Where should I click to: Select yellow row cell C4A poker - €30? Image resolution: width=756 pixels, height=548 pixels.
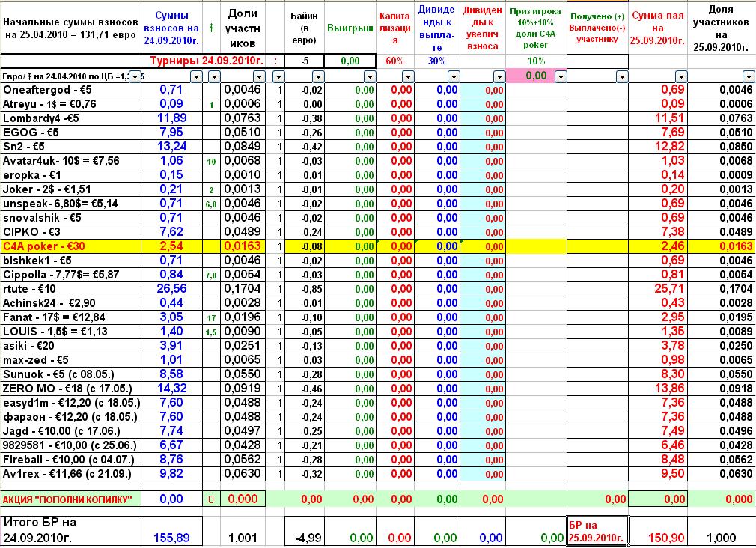tap(71, 246)
